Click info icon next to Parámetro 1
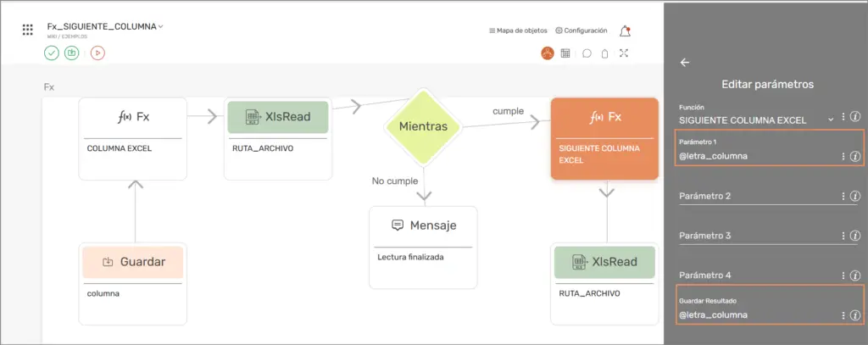868x345 pixels. [855, 156]
